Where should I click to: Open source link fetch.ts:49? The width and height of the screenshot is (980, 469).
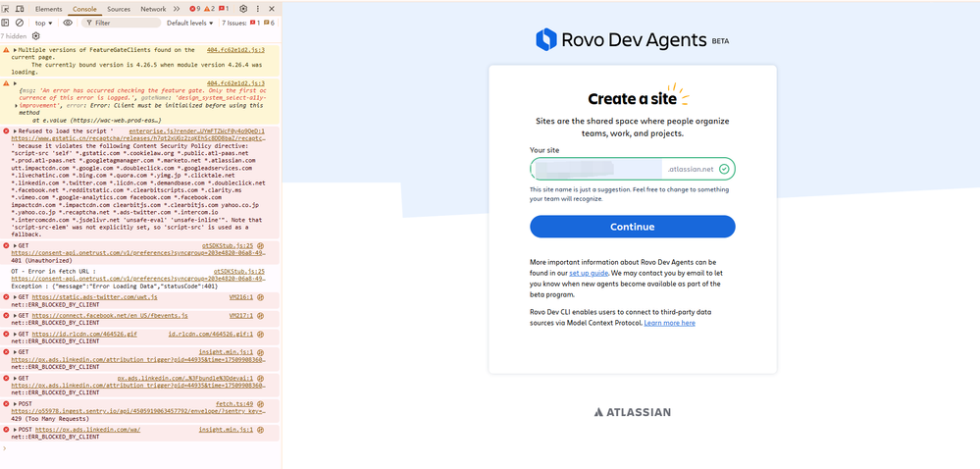click(234, 404)
